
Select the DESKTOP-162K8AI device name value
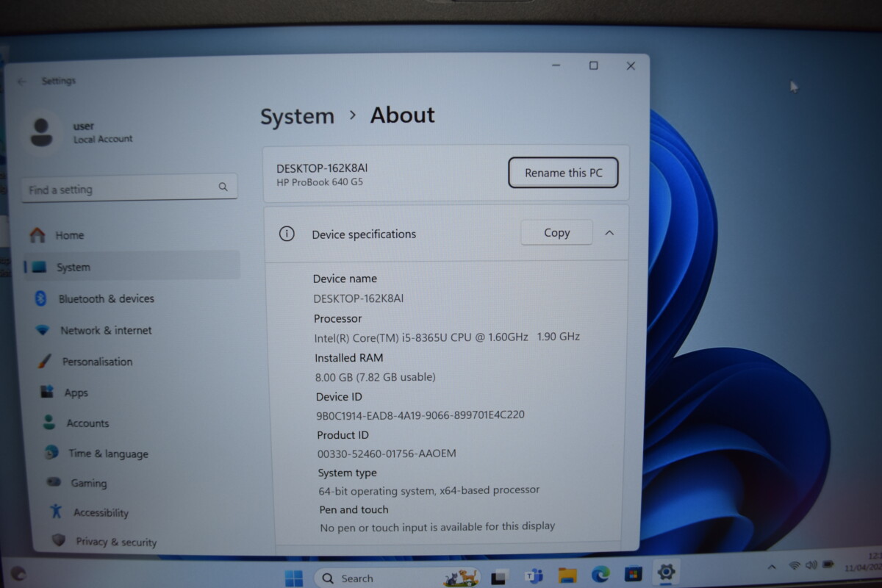coord(358,298)
